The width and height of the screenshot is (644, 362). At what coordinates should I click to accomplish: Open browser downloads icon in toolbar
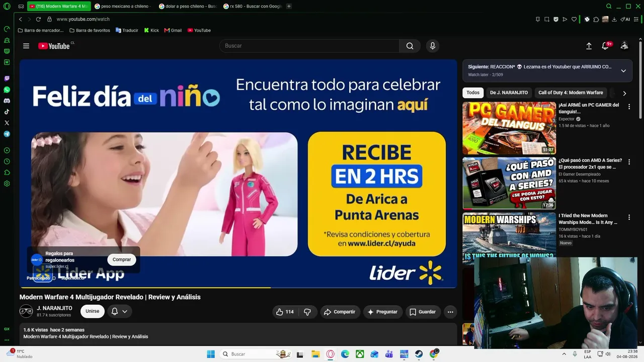coord(614,19)
